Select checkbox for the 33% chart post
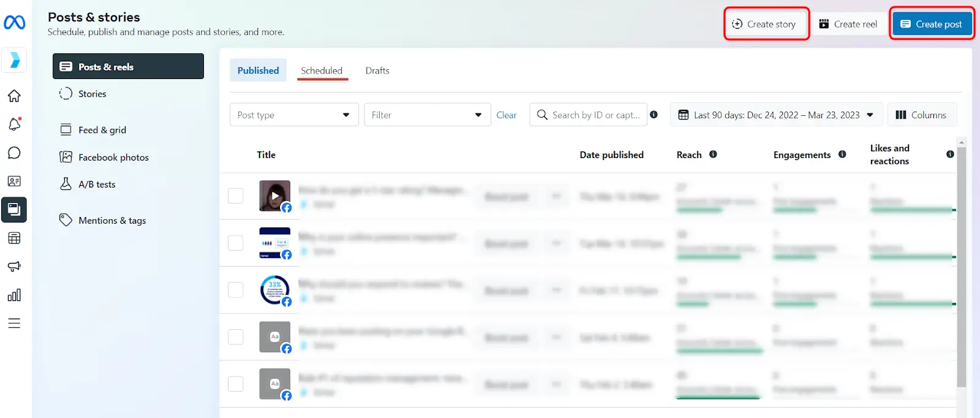This screenshot has width=980, height=418. 235,290
